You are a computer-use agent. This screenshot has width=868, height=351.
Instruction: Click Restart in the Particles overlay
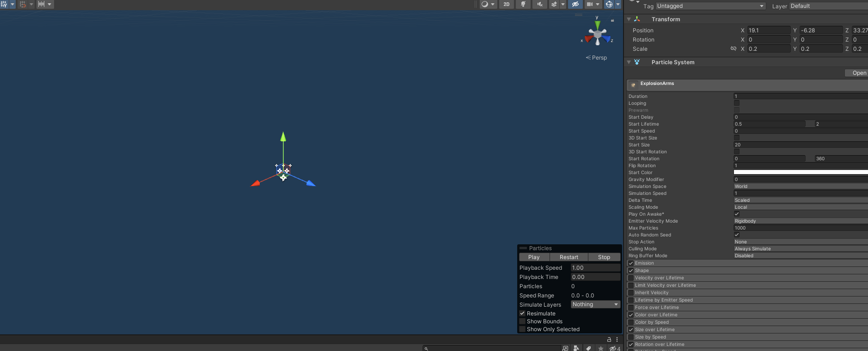point(569,257)
